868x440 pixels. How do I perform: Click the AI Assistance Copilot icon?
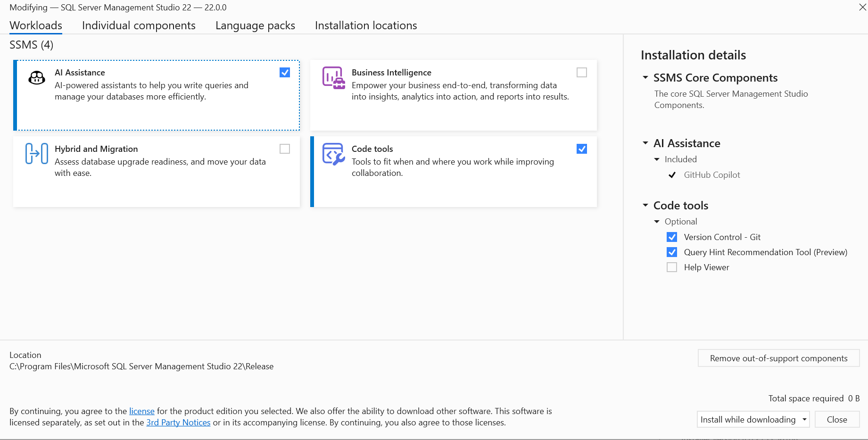[x=37, y=77]
